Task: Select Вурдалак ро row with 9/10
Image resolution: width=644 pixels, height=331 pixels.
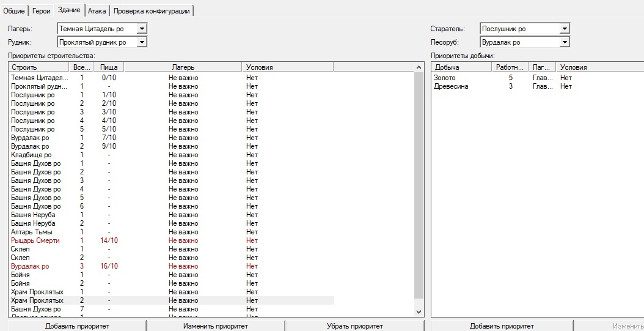Action: pos(171,146)
